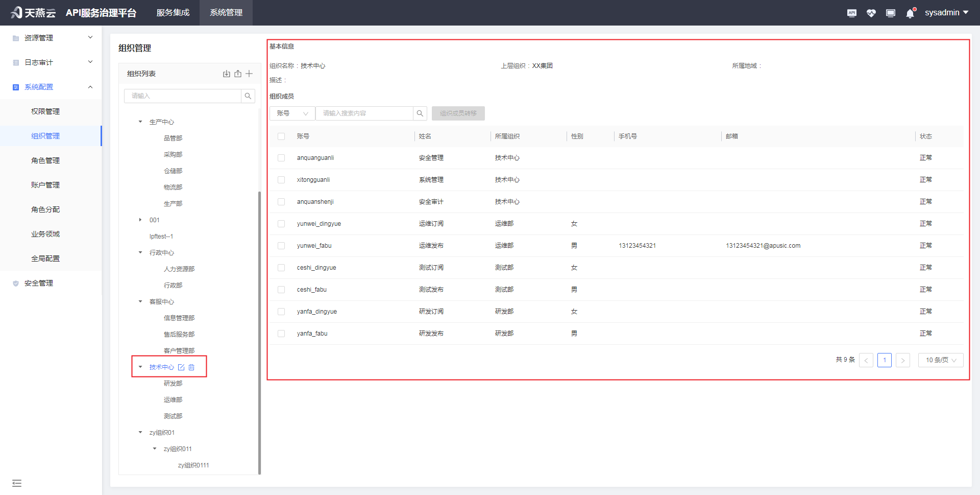Screen dimensions: 980x495
Task: Go to page 1 in pagination
Action: tap(884, 360)
